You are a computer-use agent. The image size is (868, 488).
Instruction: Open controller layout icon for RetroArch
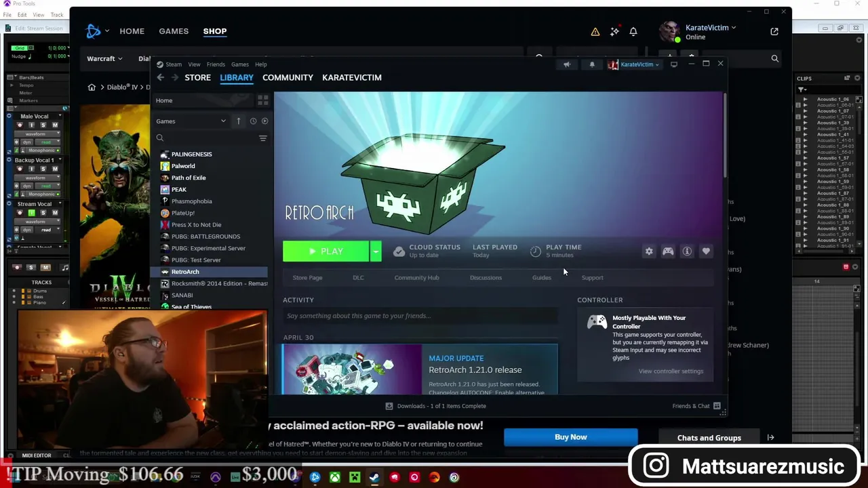668,251
